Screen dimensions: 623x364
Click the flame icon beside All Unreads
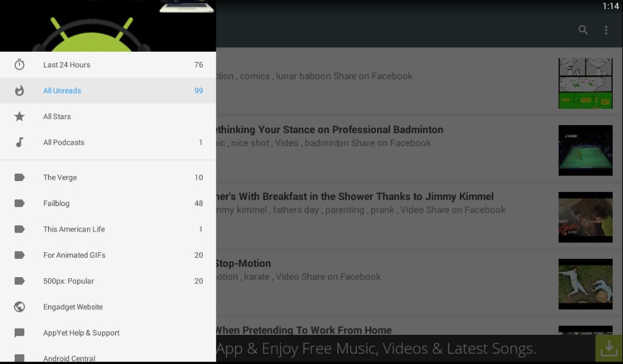point(20,90)
